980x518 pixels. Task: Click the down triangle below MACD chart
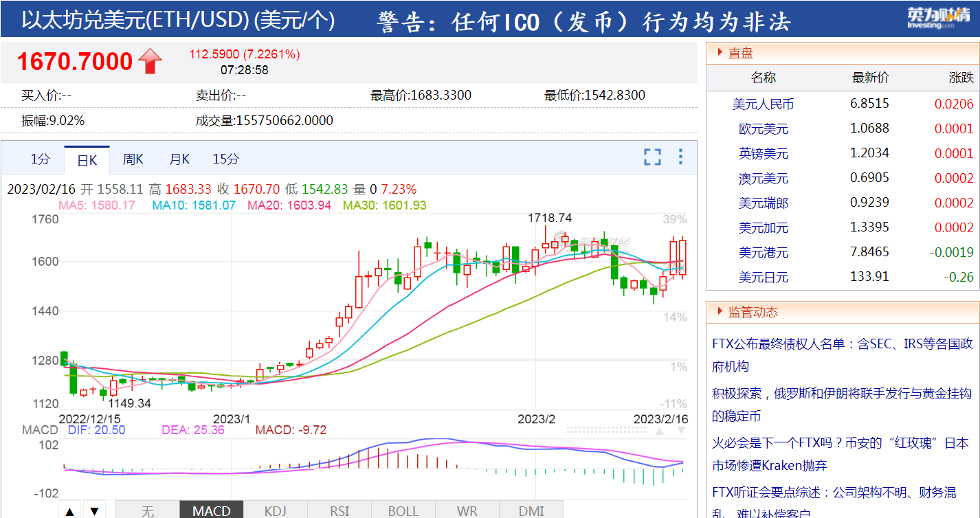point(94,511)
